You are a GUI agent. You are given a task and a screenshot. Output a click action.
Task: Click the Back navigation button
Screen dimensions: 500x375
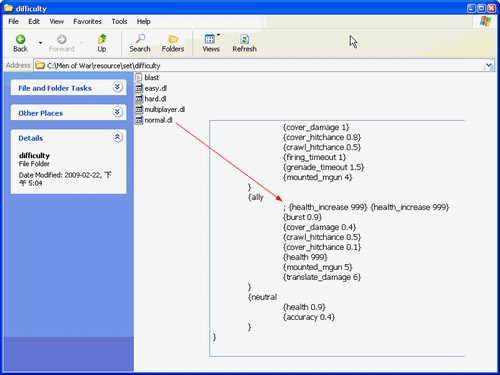(21, 43)
